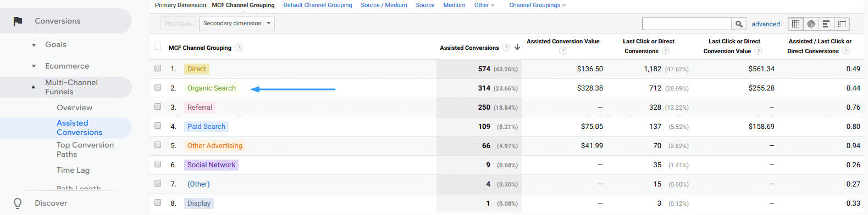
Task: Select Assisted Conversions in sidebar
Action: 79,128
